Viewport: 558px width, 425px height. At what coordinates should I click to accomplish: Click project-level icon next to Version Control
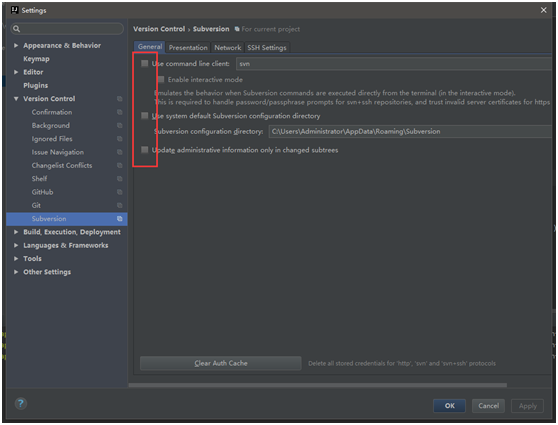pos(120,99)
